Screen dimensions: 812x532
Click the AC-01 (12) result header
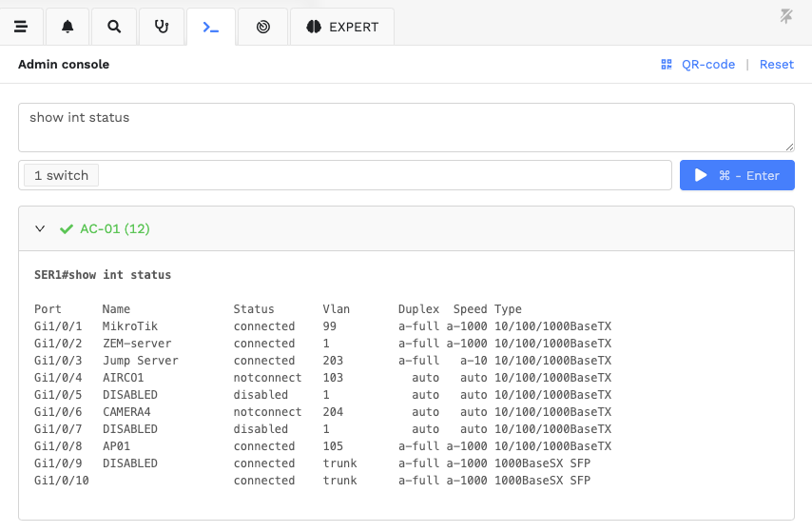(406, 228)
